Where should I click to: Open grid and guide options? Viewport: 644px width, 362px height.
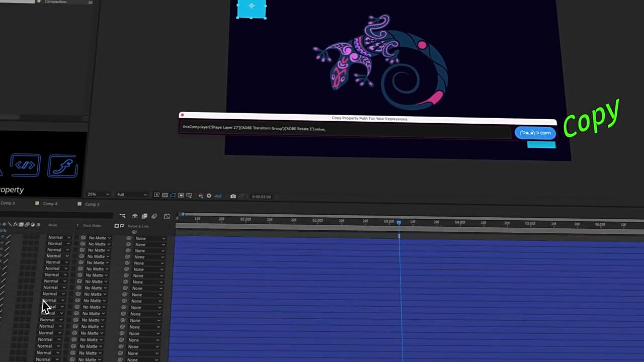[189, 196]
